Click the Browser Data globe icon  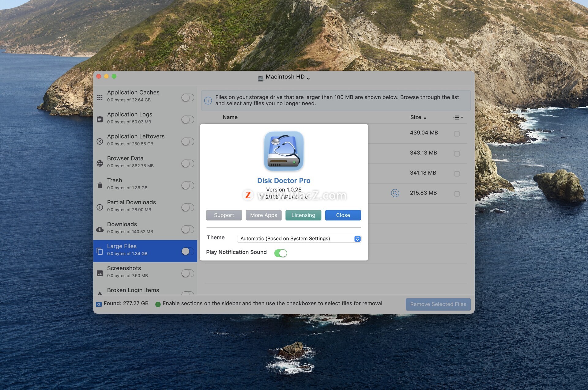point(100,163)
